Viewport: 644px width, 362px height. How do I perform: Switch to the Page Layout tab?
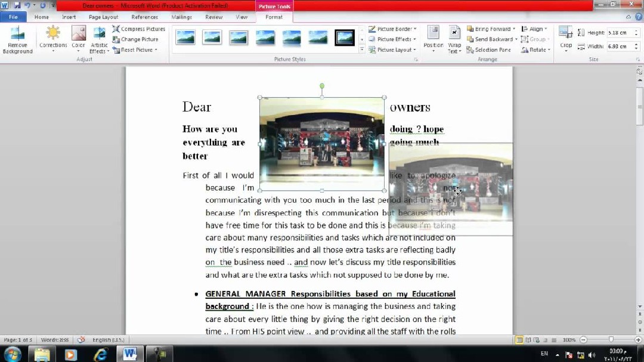pos(103,17)
